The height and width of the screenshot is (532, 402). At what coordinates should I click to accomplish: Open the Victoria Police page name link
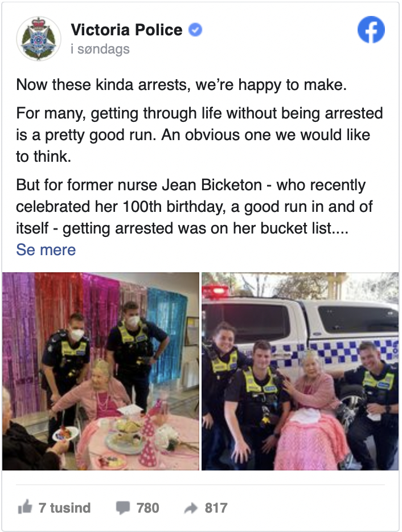point(126,30)
